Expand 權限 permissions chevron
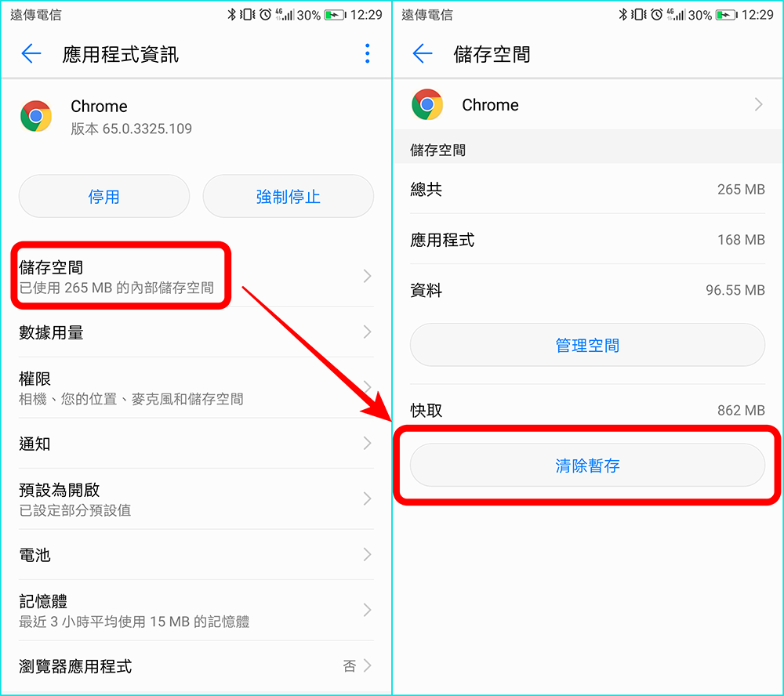Viewport: 784px width, 696px height. 368,387
